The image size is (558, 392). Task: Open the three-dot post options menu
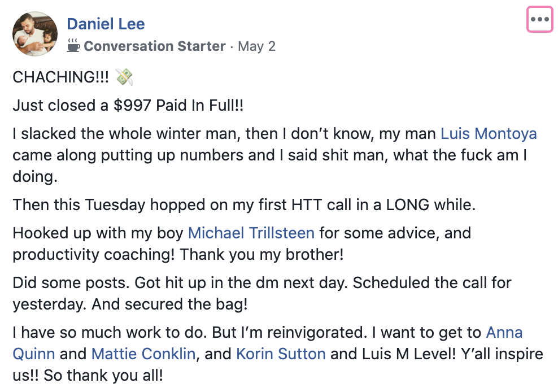tap(539, 19)
